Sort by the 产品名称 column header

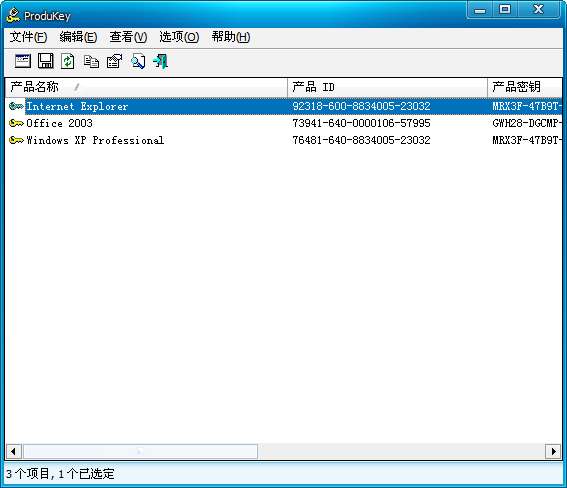point(146,87)
